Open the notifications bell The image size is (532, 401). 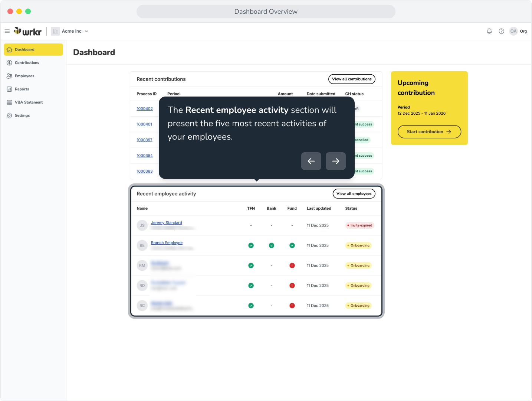tap(489, 31)
